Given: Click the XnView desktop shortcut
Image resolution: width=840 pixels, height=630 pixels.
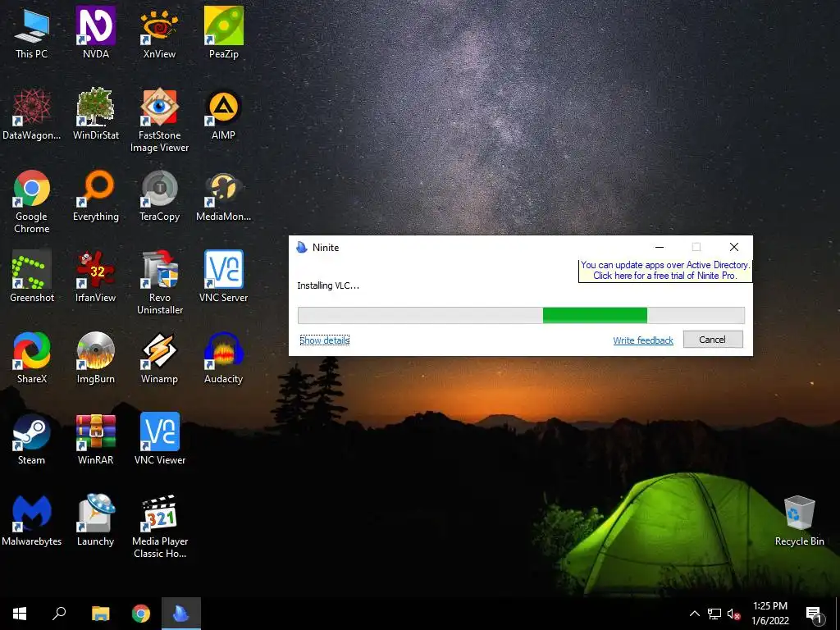Looking at the screenshot, I should [x=159, y=33].
